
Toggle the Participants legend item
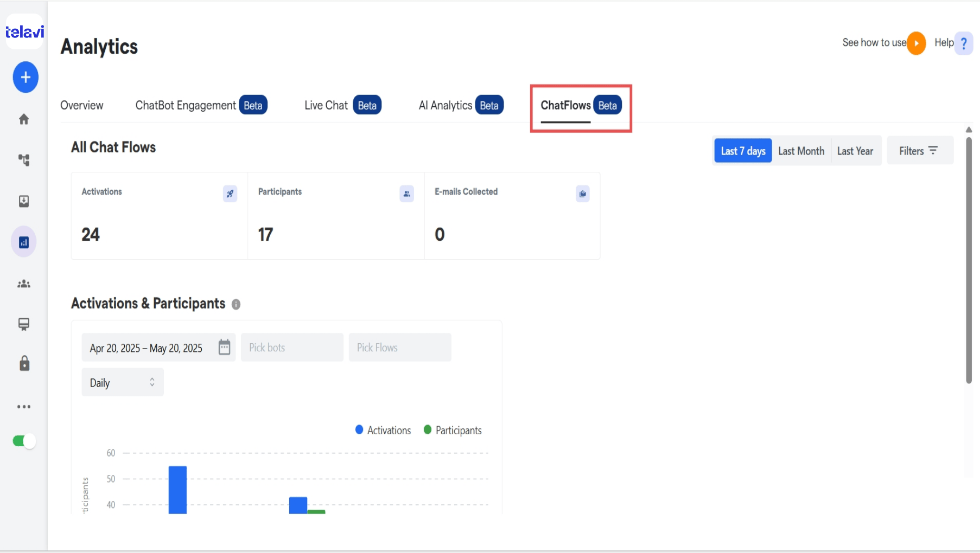[x=453, y=430]
